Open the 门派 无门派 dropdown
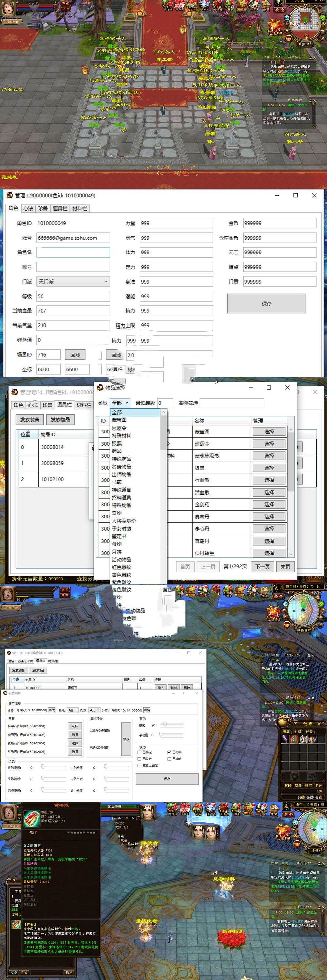Screen dimensions: 327x980 pos(73,282)
